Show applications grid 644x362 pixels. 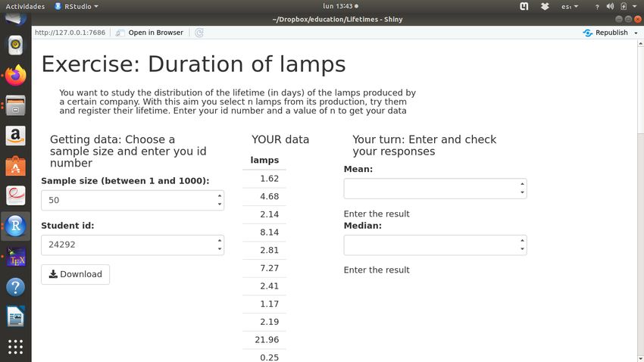(x=16, y=347)
